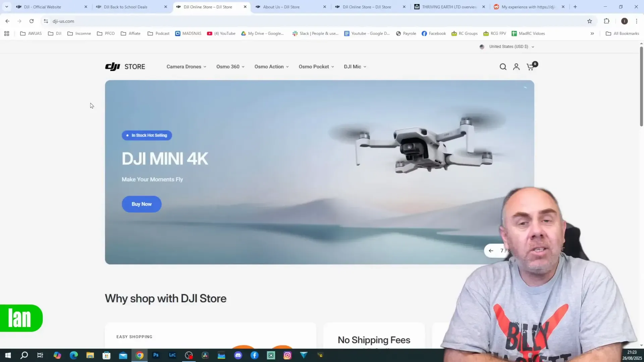Open the Facebook bookmark
The image size is (644, 362).
[434, 34]
